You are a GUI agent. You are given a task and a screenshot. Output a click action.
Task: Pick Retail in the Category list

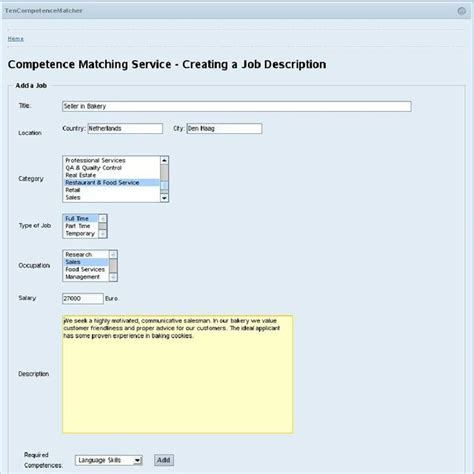pos(111,190)
